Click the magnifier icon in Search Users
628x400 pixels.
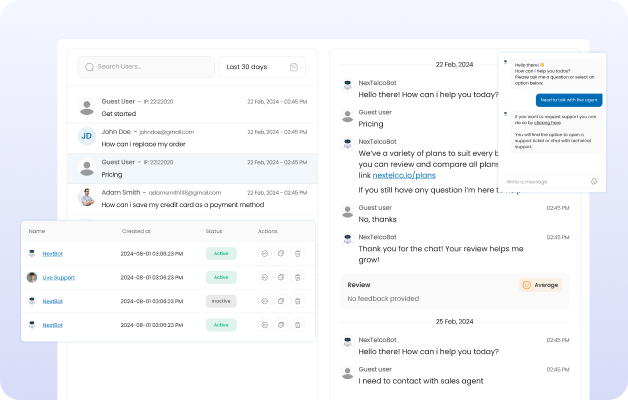[90, 67]
